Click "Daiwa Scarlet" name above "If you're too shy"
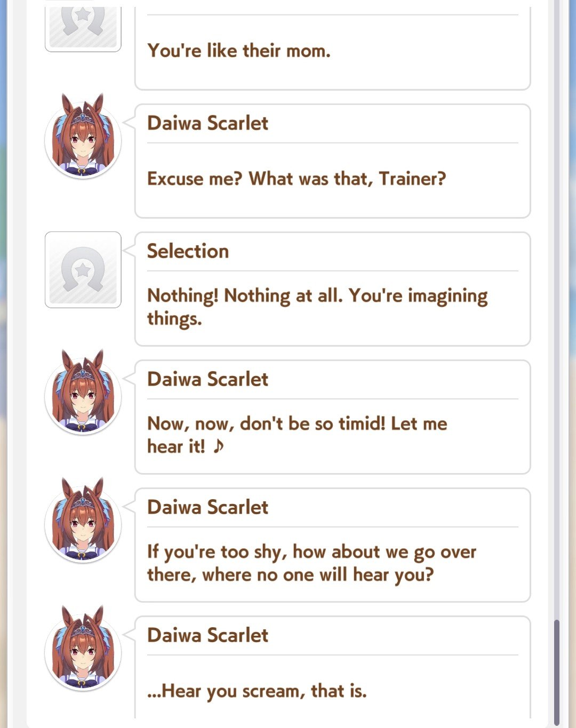The height and width of the screenshot is (728, 576). click(x=207, y=507)
